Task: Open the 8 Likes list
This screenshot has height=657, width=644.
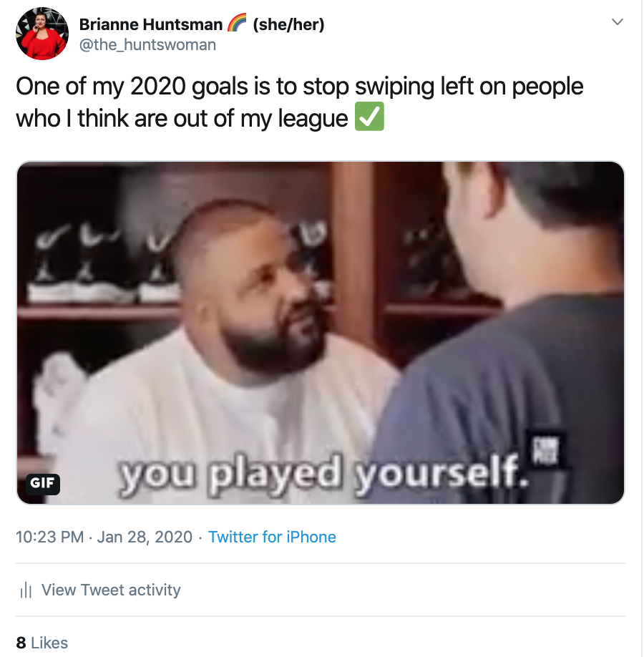Action: click(x=42, y=643)
